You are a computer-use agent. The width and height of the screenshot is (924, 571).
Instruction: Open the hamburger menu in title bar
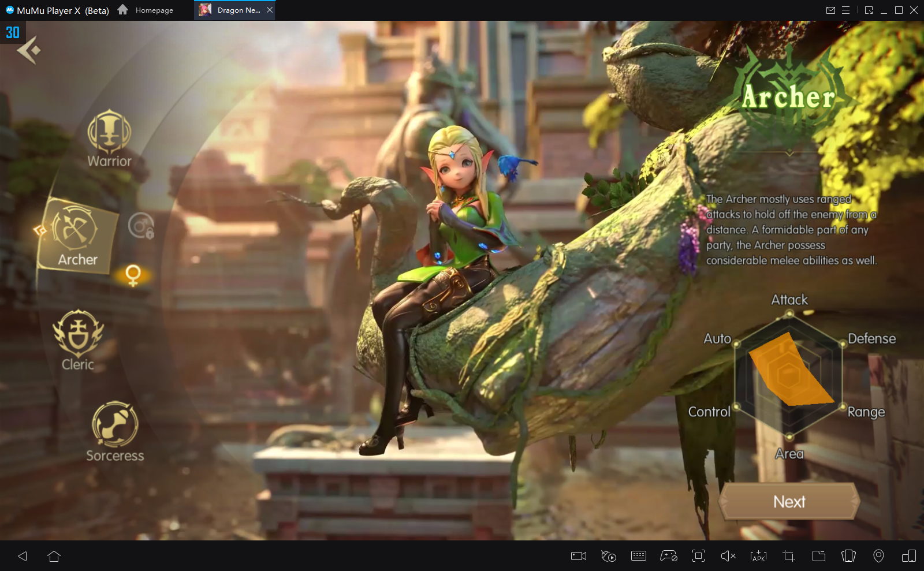[x=845, y=10]
